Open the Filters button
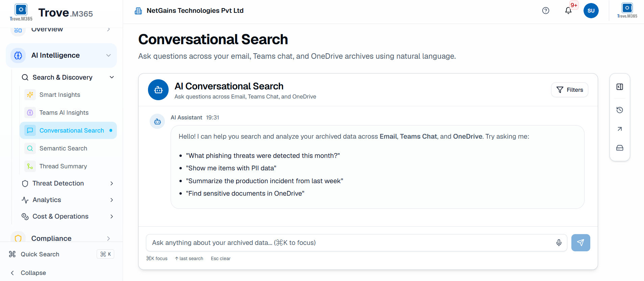 tap(570, 90)
